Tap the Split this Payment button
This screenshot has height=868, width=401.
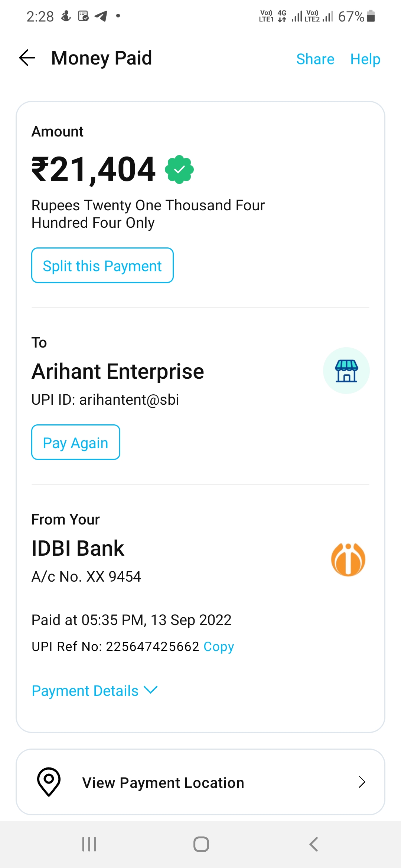click(102, 266)
